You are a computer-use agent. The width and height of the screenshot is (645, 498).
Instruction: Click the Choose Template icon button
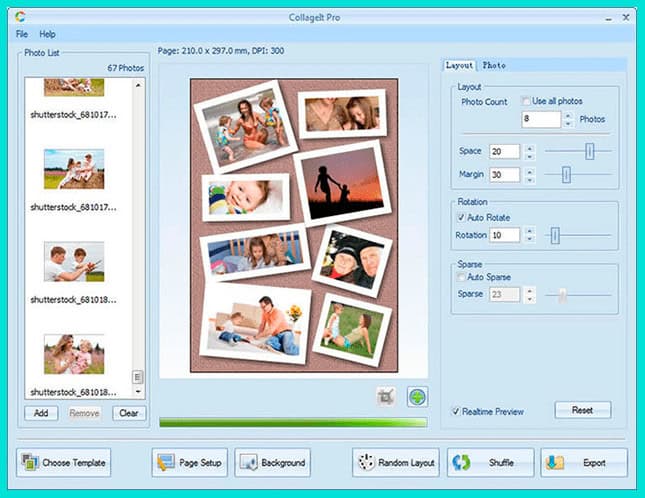pyautogui.click(x=64, y=463)
